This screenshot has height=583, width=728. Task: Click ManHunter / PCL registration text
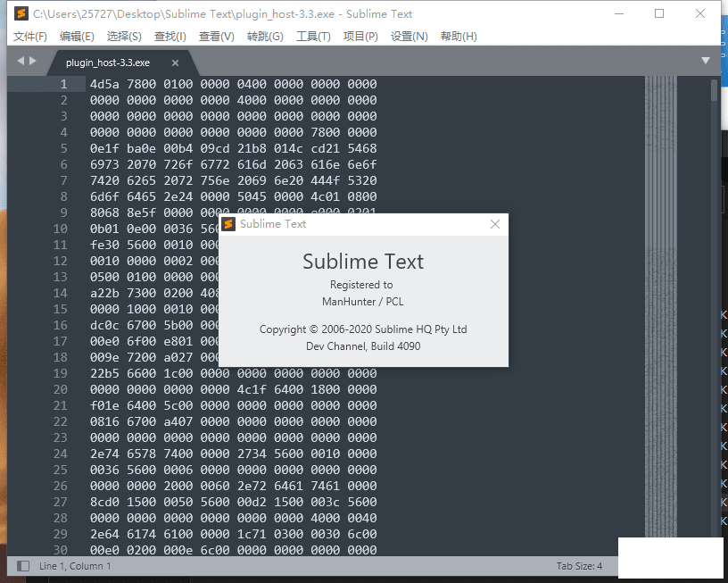[362, 302]
